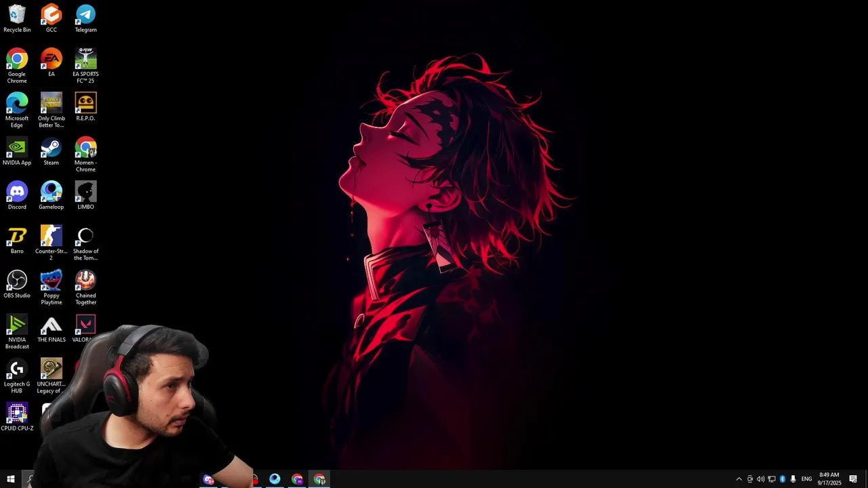Select the CPUID CPU-Z shortcut
Screen dimensions: 868x488
pyautogui.click(x=17, y=418)
